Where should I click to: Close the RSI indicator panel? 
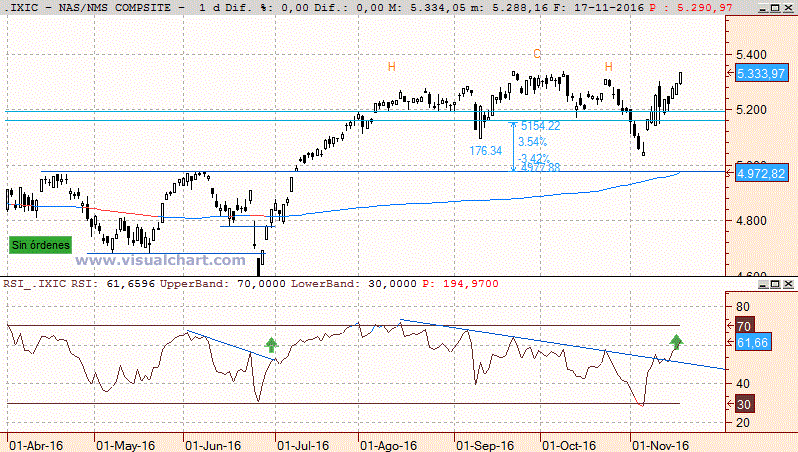click(x=788, y=284)
